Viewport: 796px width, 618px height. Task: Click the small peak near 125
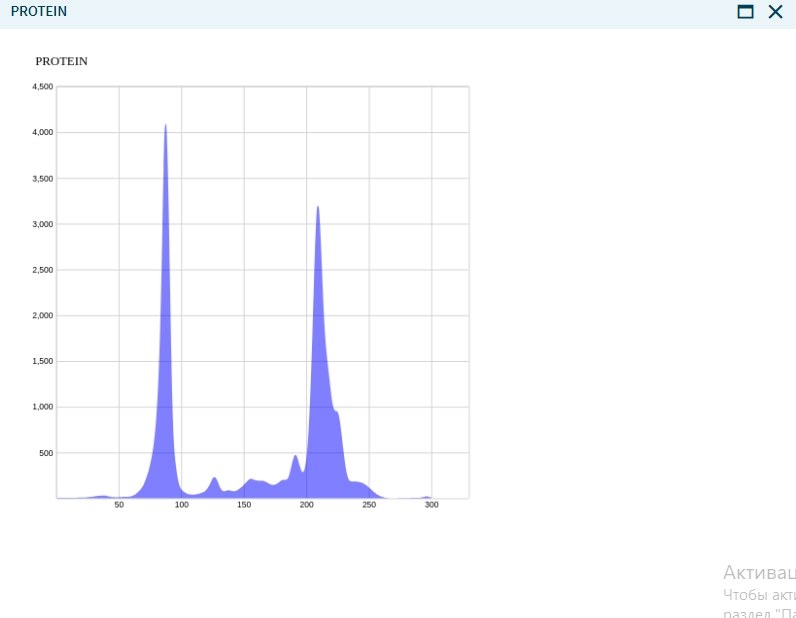tap(214, 478)
